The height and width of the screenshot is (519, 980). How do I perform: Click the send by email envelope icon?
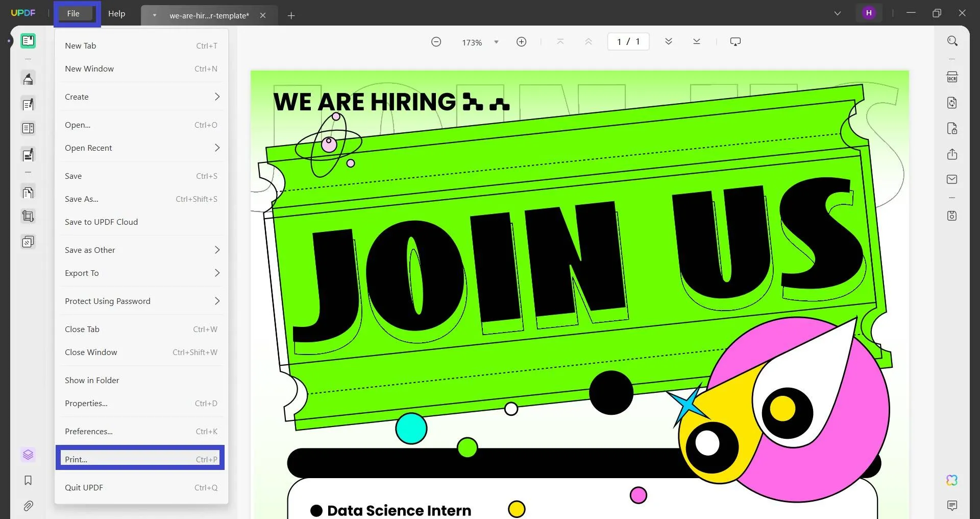pyautogui.click(x=952, y=179)
